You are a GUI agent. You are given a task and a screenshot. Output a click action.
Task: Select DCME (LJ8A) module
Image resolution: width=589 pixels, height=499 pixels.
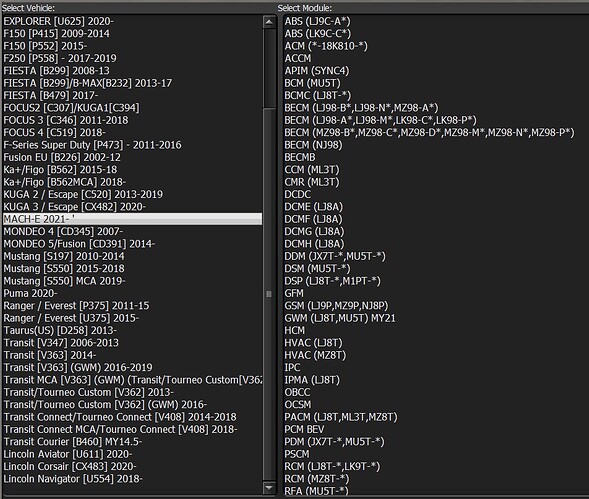pyautogui.click(x=314, y=207)
